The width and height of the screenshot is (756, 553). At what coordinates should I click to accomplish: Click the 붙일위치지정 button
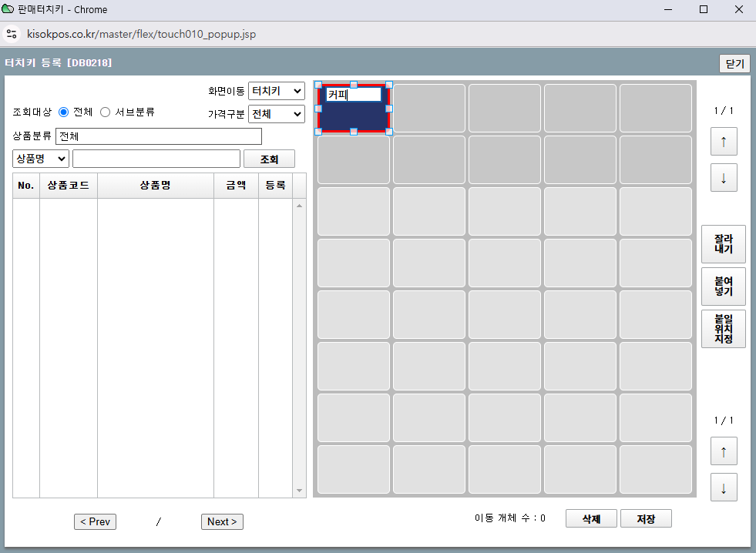coord(723,329)
